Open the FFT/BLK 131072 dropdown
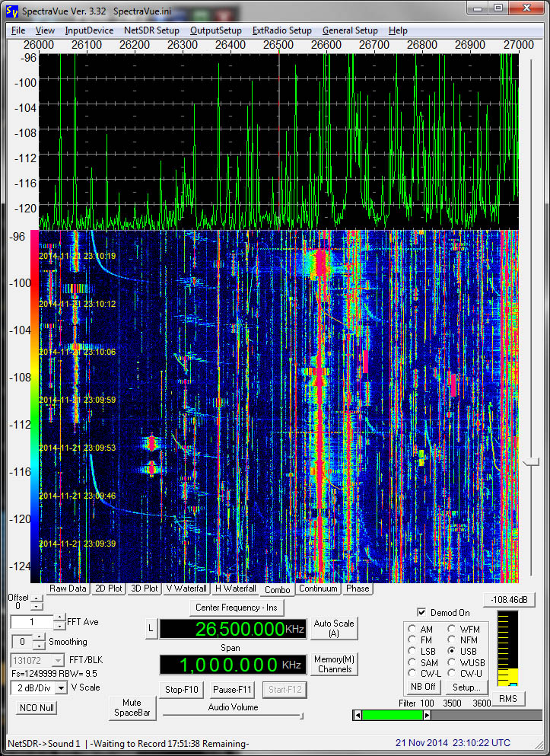550x756 pixels. [x=59, y=660]
